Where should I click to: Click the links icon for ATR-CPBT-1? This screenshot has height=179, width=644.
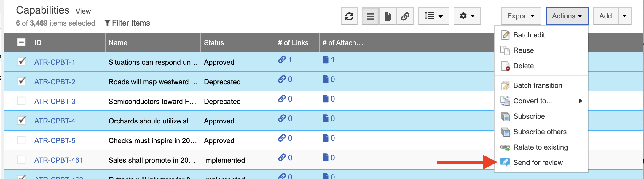click(282, 60)
